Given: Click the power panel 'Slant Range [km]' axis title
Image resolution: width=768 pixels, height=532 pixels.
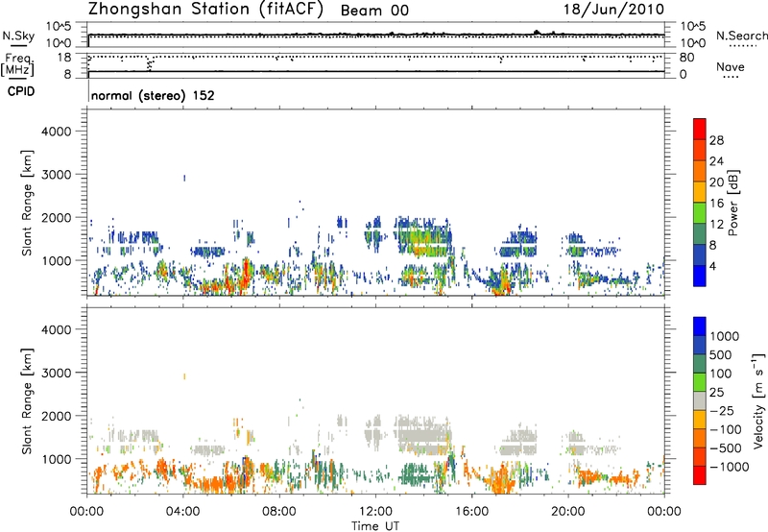Looking at the screenshot, I should pyautogui.click(x=27, y=203).
